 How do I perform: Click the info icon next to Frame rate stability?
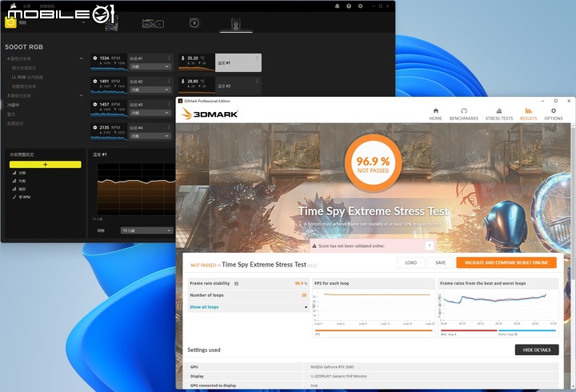(x=236, y=284)
